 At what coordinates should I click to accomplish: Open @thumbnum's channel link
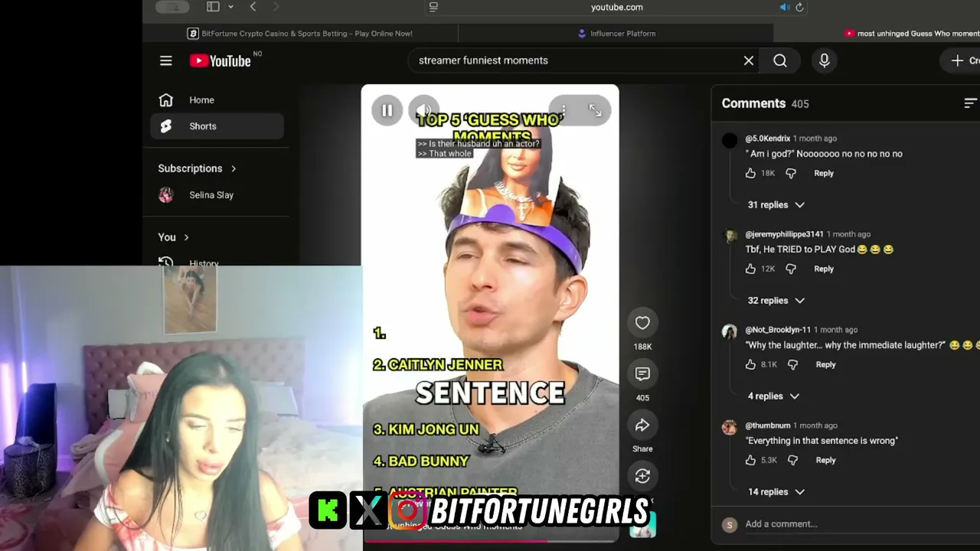click(x=768, y=425)
